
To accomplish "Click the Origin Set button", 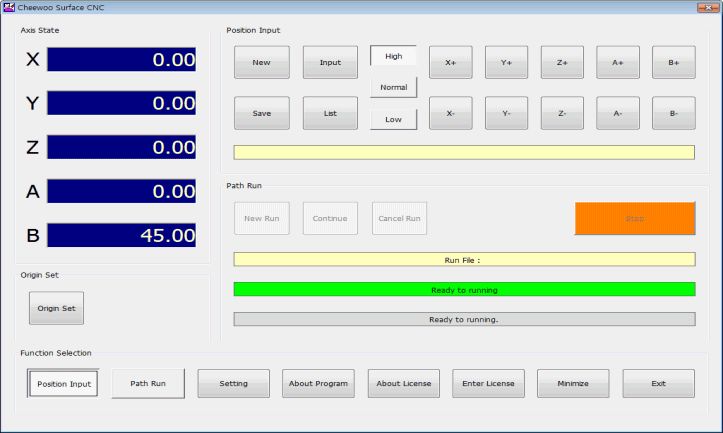I will coord(56,308).
